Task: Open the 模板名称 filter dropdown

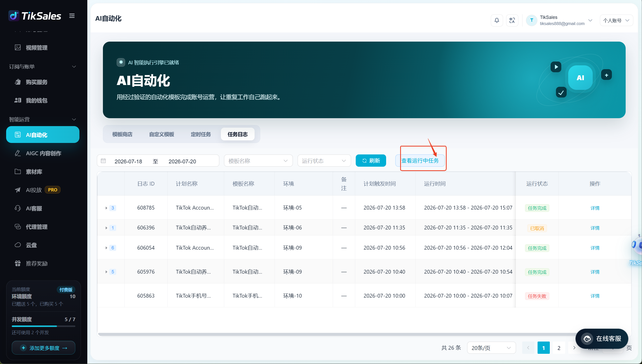Action: click(x=258, y=161)
